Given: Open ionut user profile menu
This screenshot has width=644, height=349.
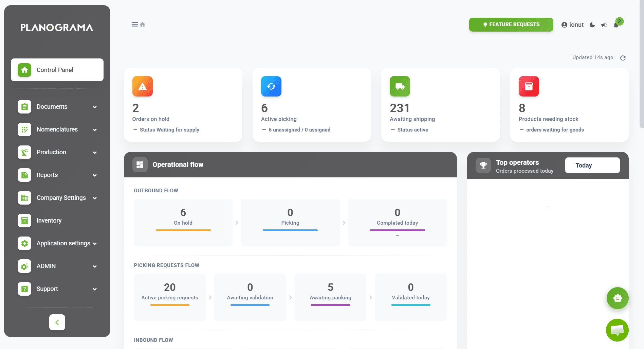Looking at the screenshot, I should (x=572, y=25).
